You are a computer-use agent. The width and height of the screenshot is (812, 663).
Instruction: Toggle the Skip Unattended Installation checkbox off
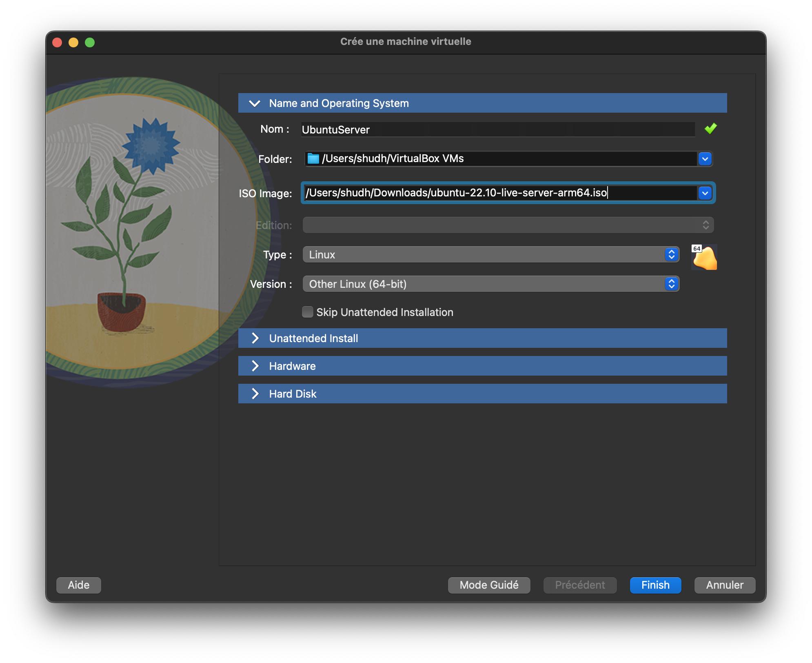click(x=307, y=312)
